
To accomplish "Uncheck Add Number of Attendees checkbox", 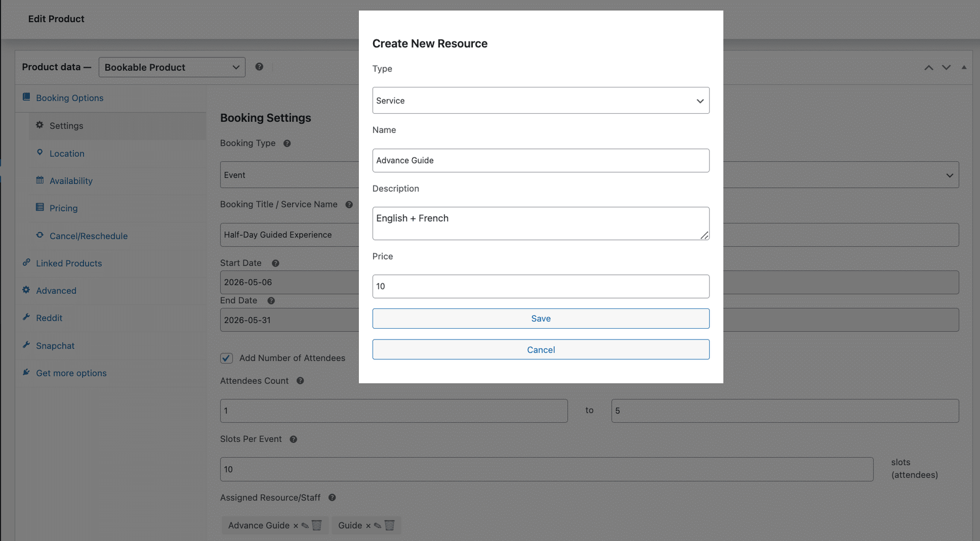I will pos(227,358).
